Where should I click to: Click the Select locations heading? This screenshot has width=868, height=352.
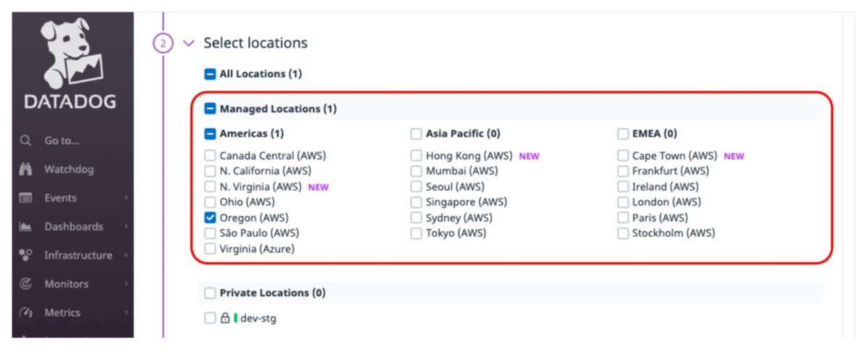tap(255, 43)
